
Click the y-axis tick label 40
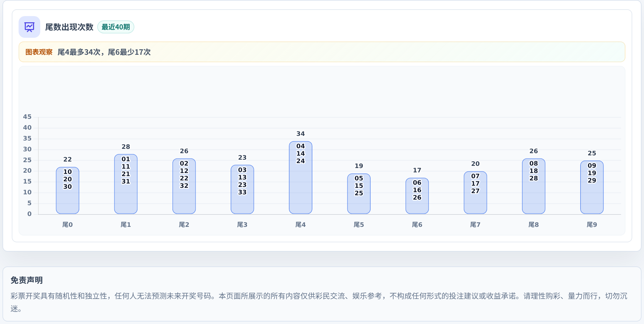coord(27,127)
